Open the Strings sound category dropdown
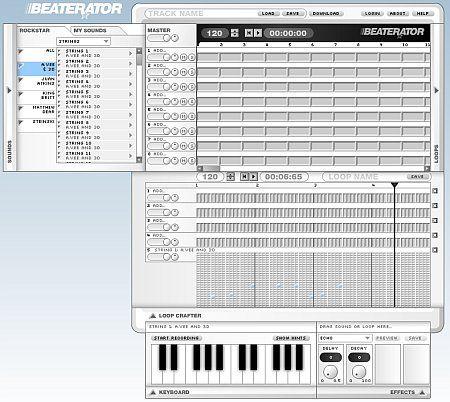Image resolution: width=450 pixels, height=402 pixels. tap(83, 41)
